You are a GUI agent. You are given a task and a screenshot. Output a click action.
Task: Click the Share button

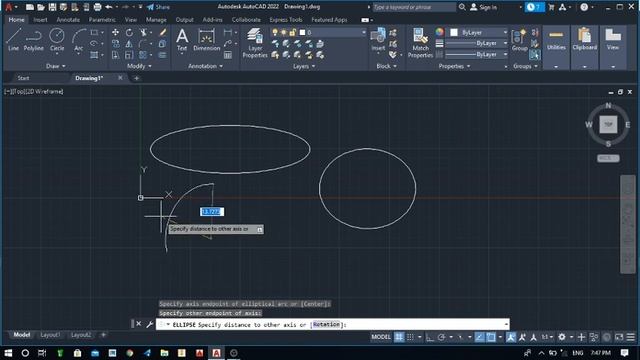158,7
